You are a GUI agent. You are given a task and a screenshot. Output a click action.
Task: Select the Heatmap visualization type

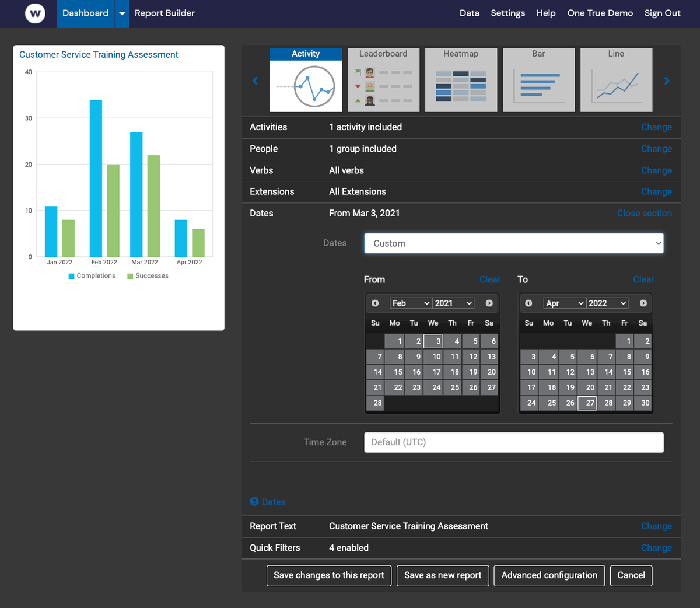[x=461, y=80]
